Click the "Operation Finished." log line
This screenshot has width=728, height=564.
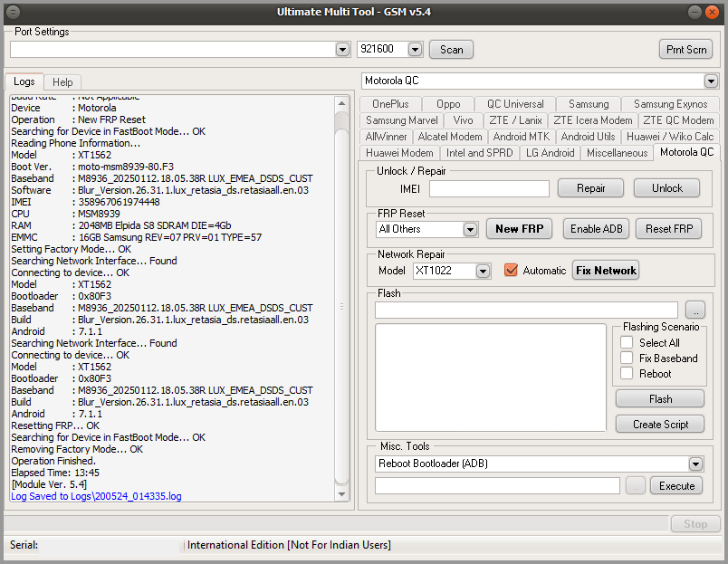pos(53,461)
